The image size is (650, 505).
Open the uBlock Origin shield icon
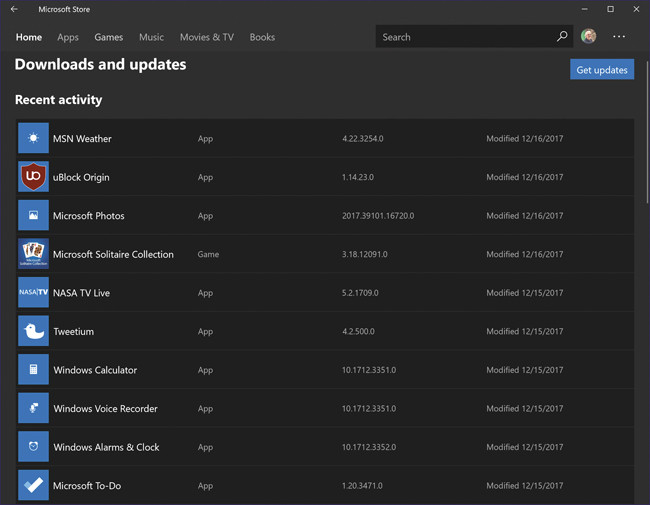33,177
